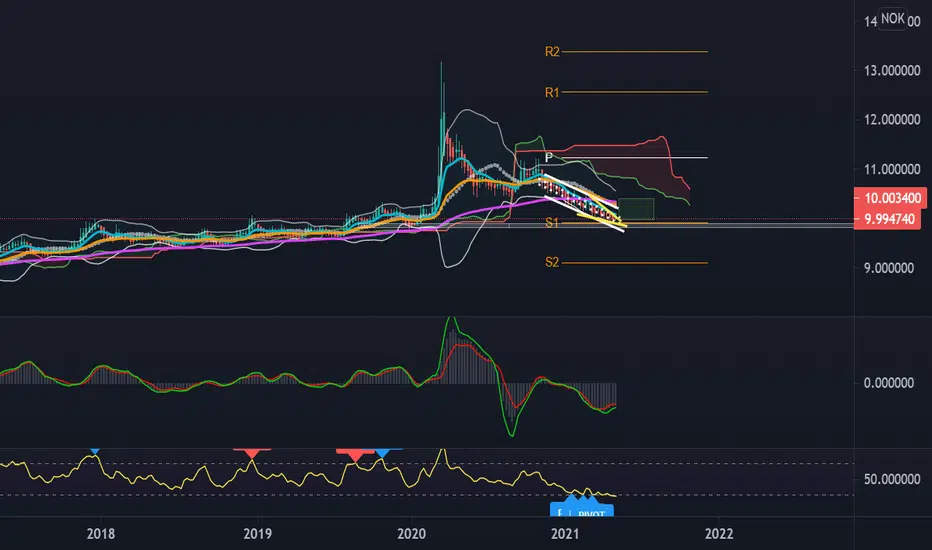Click the 2018 time axis label
The width and height of the screenshot is (932, 550).
click(x=100, y=534)
